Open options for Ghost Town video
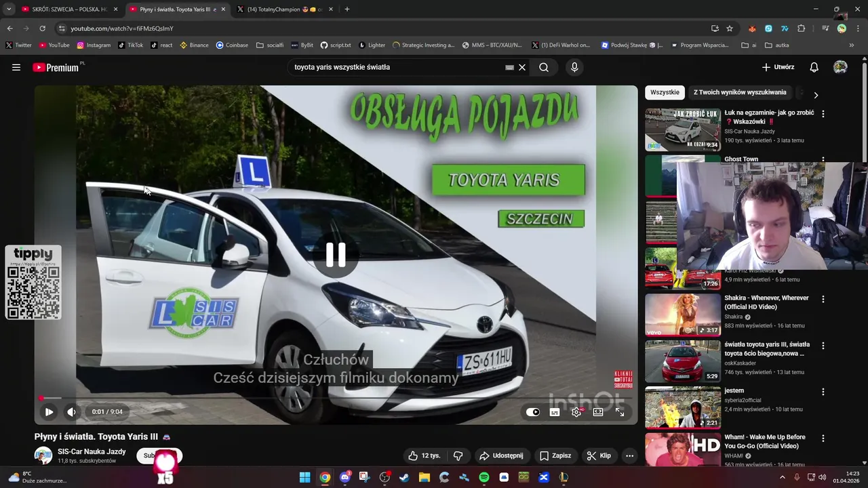The width and height of the screenshot is (868, 488). 823,160
